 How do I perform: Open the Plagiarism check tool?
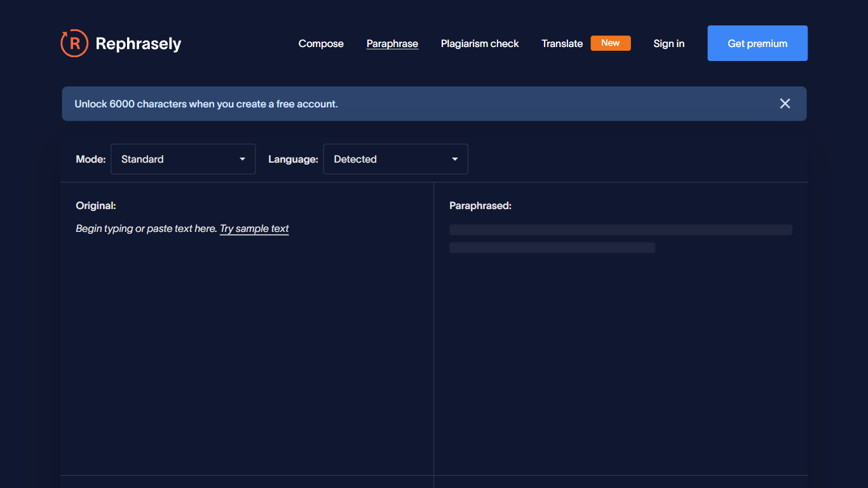click(x=480, y=43)
